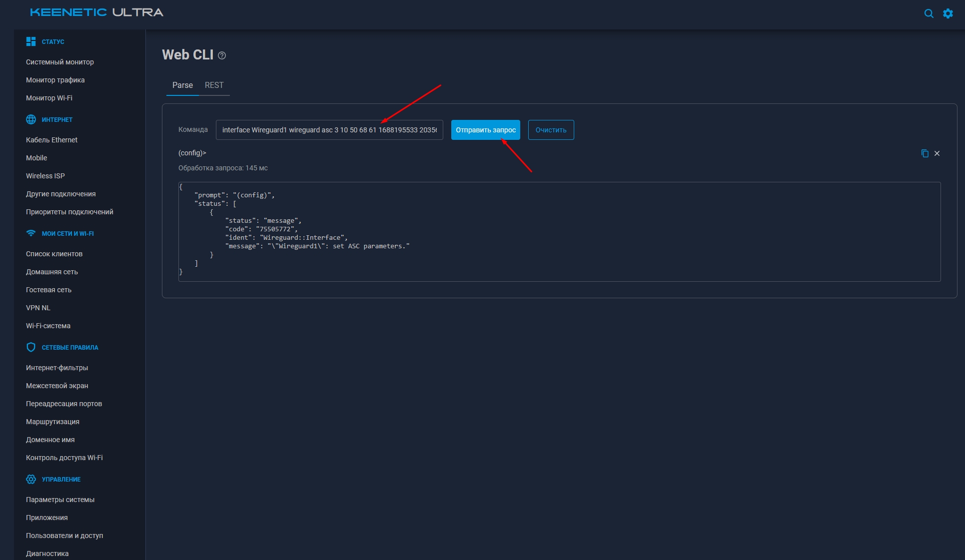Click the Интернет globe icon
The height and width of the screenshot is (560, 965).
(31, 119)
